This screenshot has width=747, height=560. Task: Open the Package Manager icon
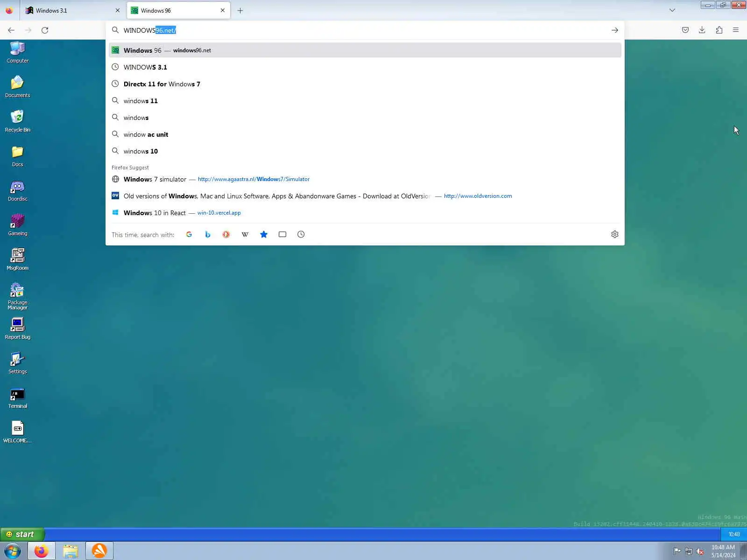17,296
